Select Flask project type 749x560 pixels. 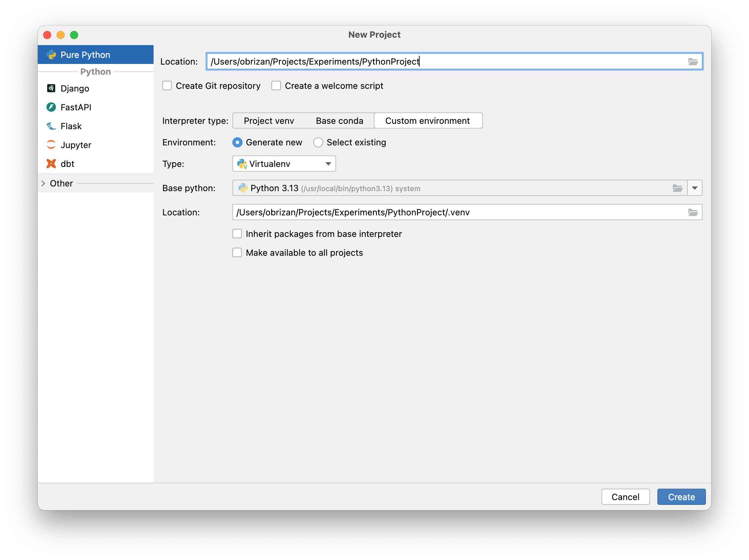(x=96, y=126)
